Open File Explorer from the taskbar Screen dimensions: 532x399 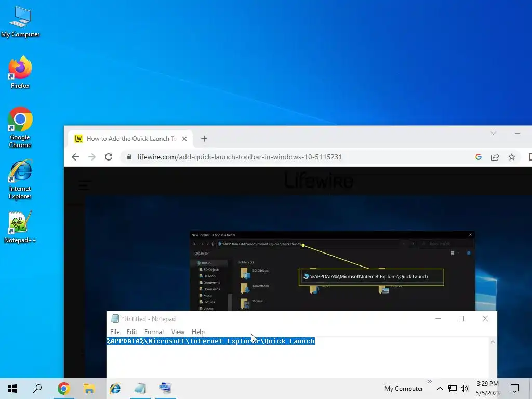point(89,389)
